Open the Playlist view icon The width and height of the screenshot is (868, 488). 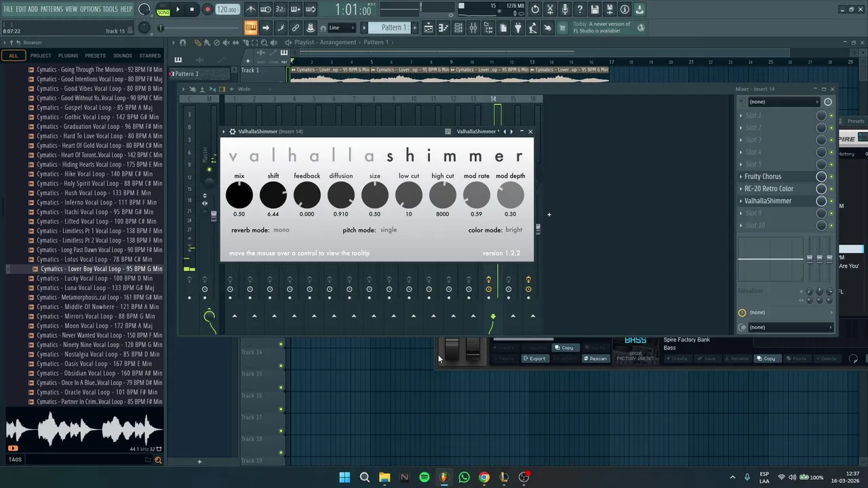coord(429,28)
